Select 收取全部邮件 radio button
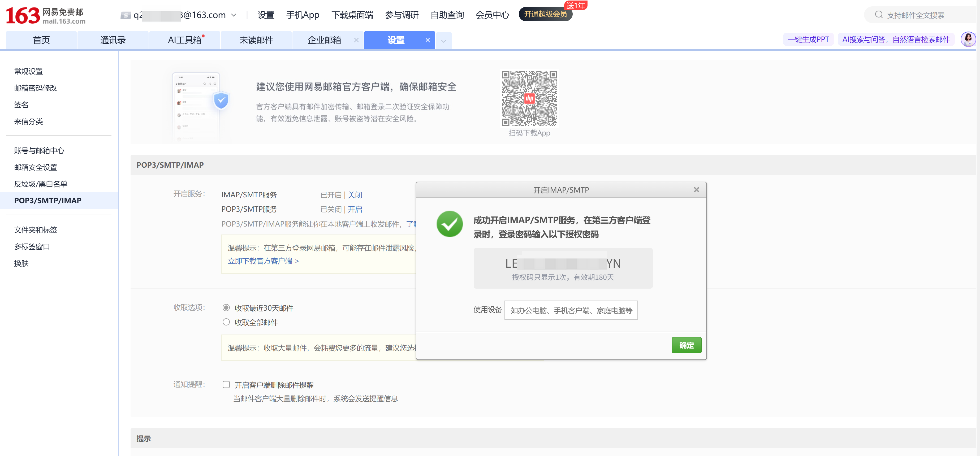 [226, 322]
